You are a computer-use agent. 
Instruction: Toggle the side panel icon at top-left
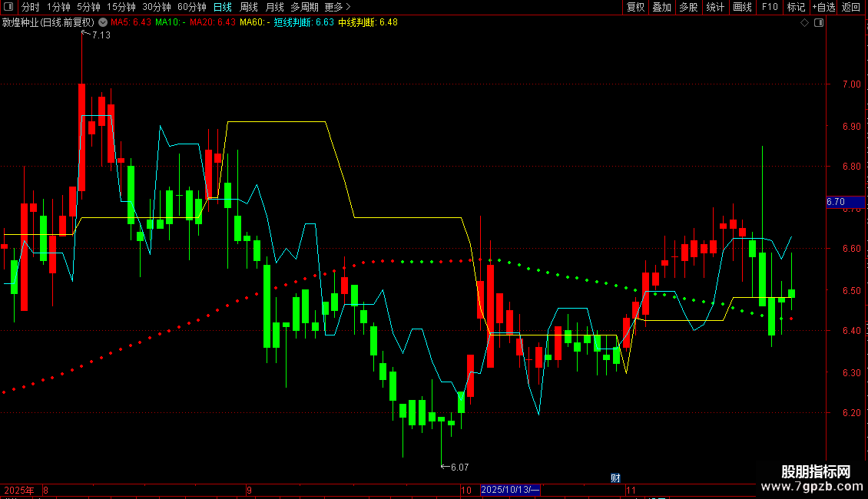[8, 7]
